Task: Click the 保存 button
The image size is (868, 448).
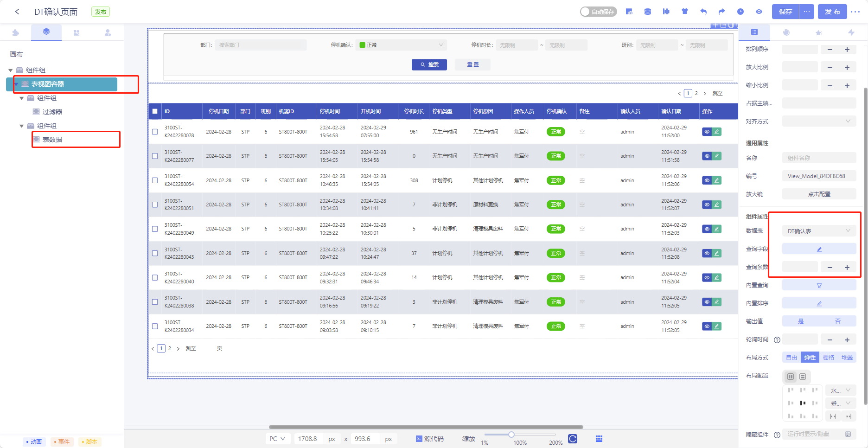Action: [x=785, y=12]
